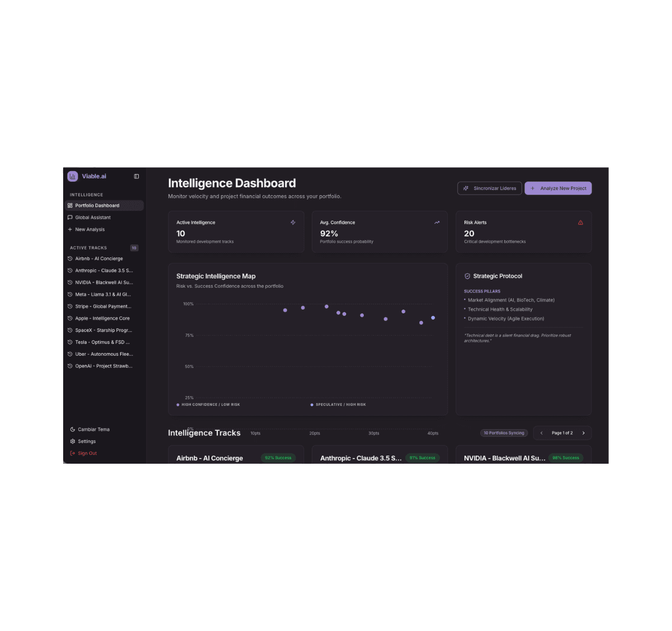This screenshot has width=672, height=631.
Task: Open the Apple - Intelligence Core sidebar track
Action: (x=104, y=318)
